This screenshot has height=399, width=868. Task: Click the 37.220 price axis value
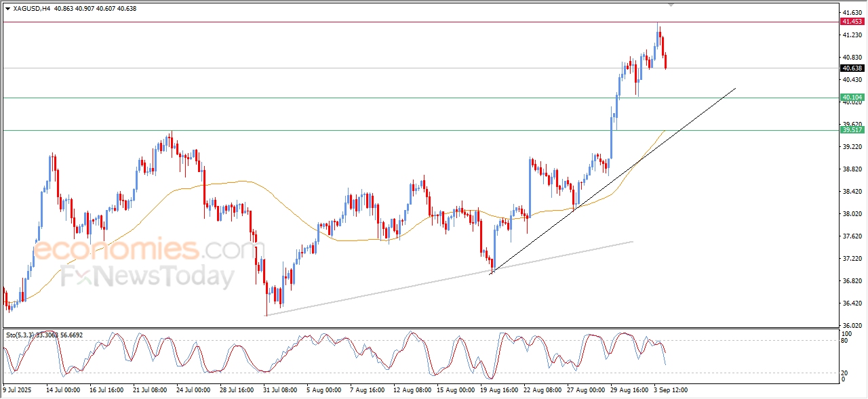point(852,259)
